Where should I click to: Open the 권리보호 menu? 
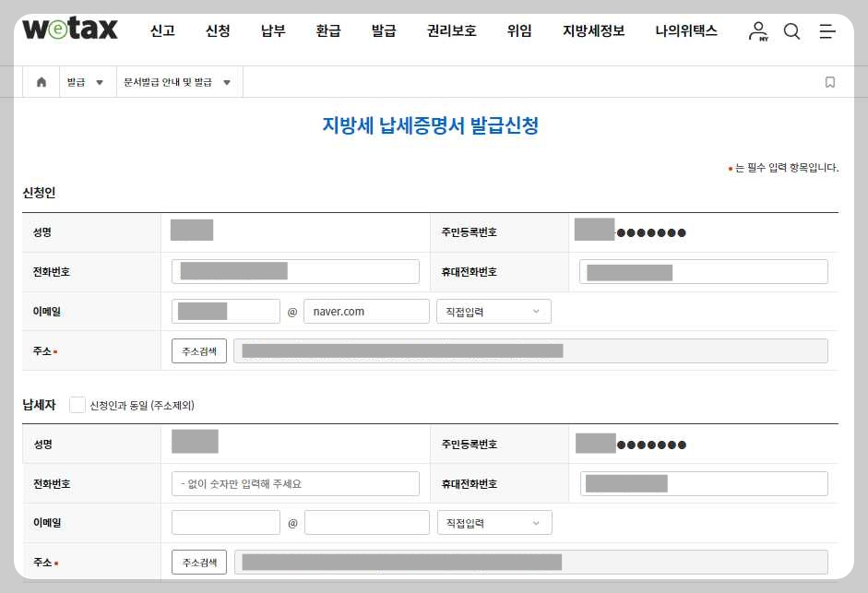(x=451, y=30)
